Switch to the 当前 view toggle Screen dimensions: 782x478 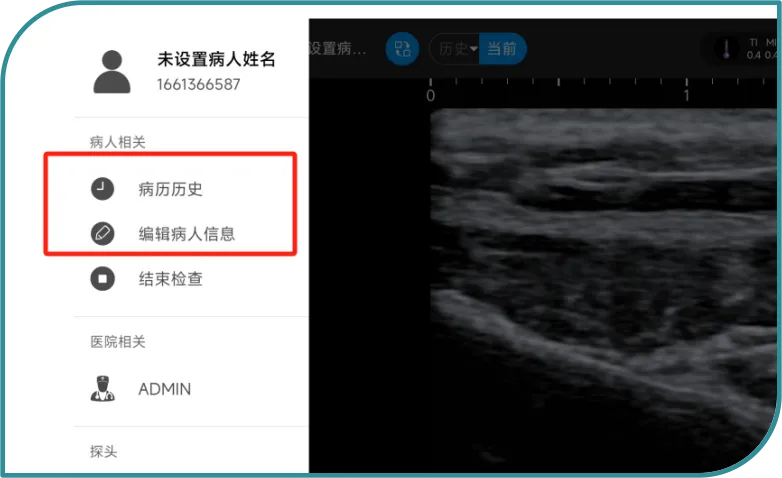(x=502, y=49)
